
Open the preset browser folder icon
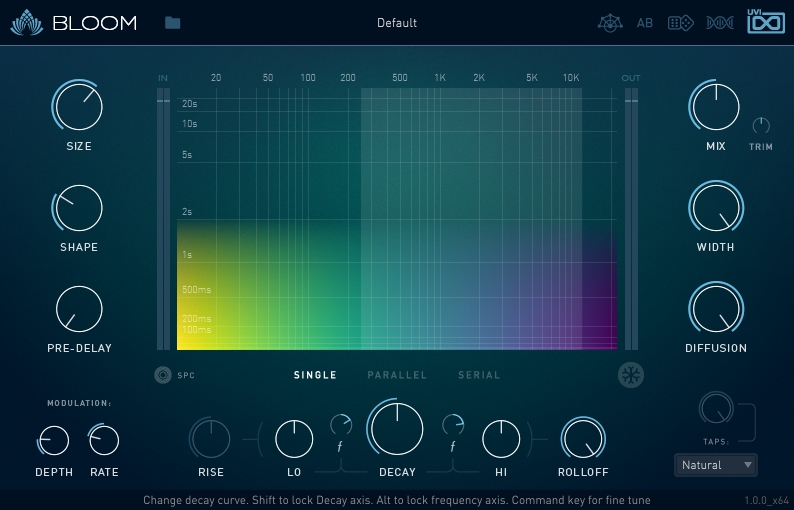[x=173, y=23]
